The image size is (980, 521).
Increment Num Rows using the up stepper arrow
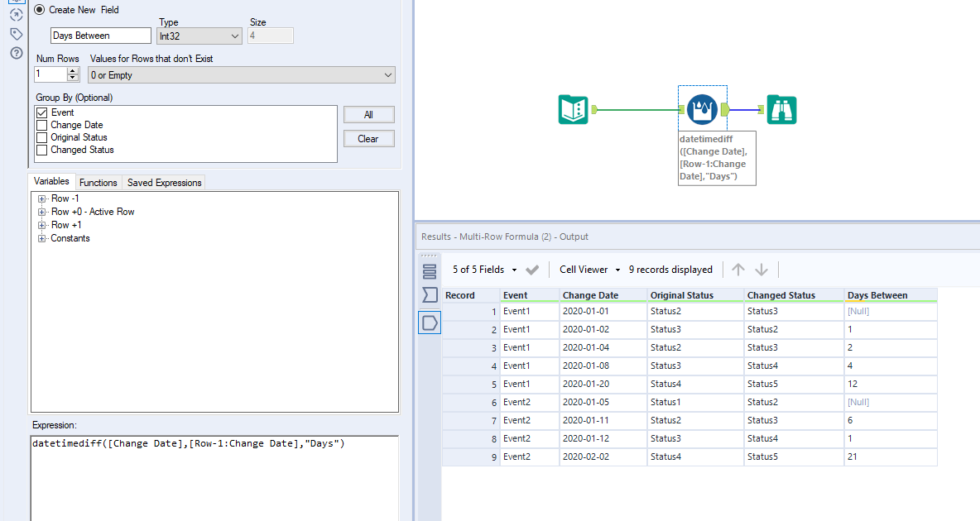(73, 69)
